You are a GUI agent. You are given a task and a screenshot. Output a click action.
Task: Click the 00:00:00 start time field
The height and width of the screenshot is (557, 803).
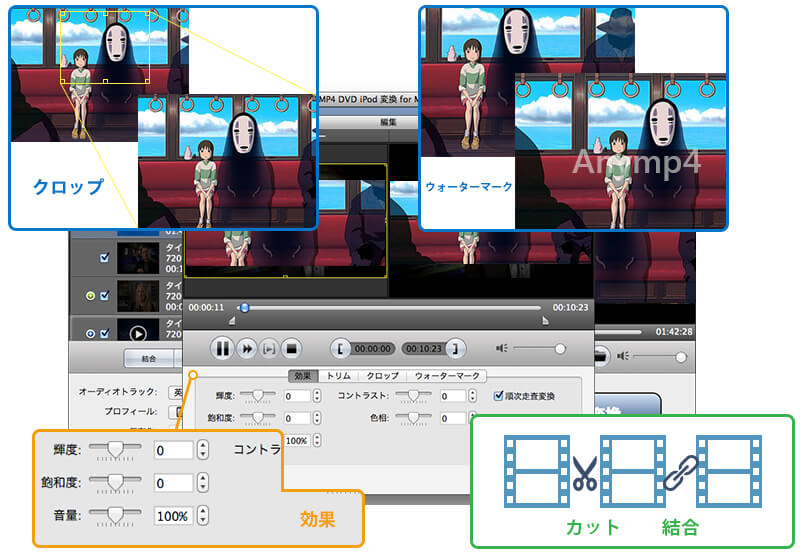[372, 349]
